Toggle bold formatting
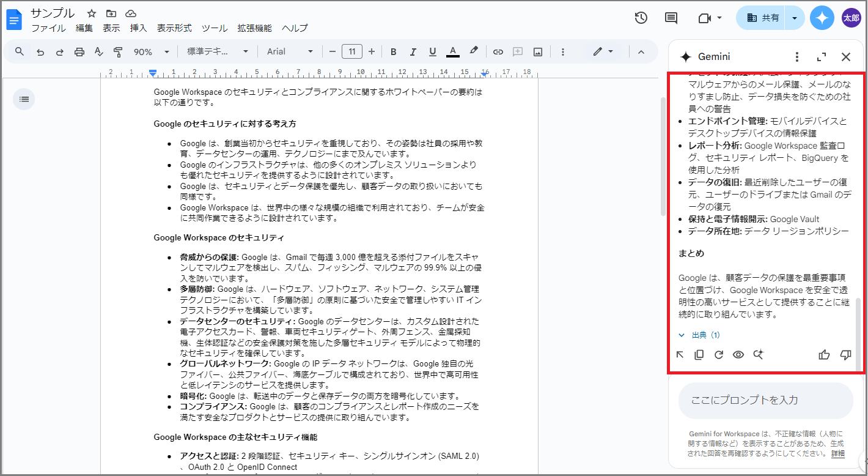The height and width of the screenshot is (476, 868). 394,52
